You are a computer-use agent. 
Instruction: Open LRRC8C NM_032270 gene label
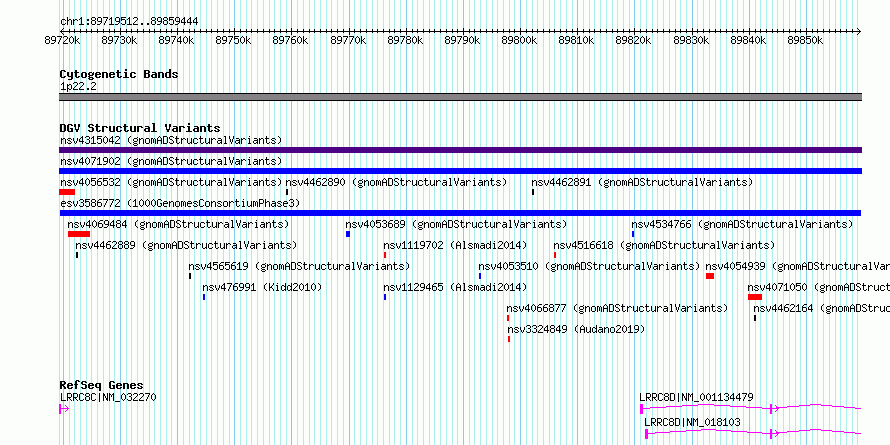[108, 397]
